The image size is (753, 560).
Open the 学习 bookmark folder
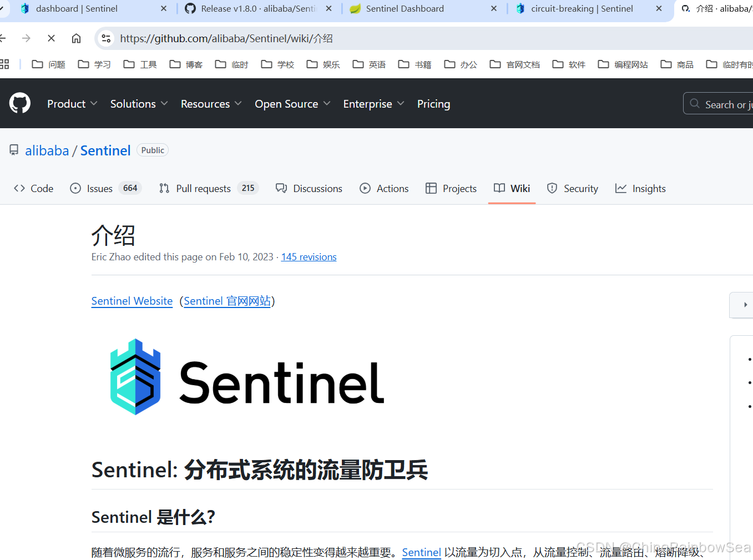[94, 64]
